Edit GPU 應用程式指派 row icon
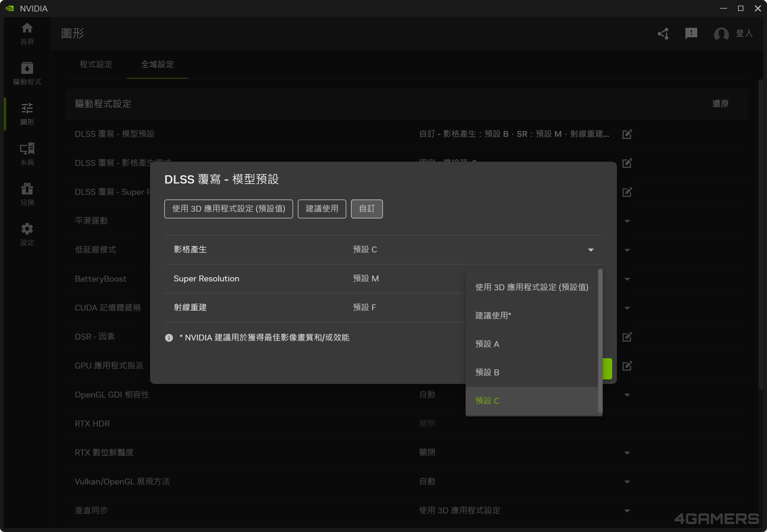This screenshot has width=767, height=532. (627, 366)
